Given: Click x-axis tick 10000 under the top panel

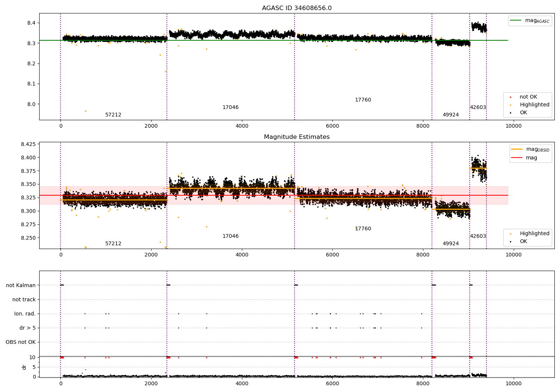Looking at the screenshot, I should coord(513,126).
